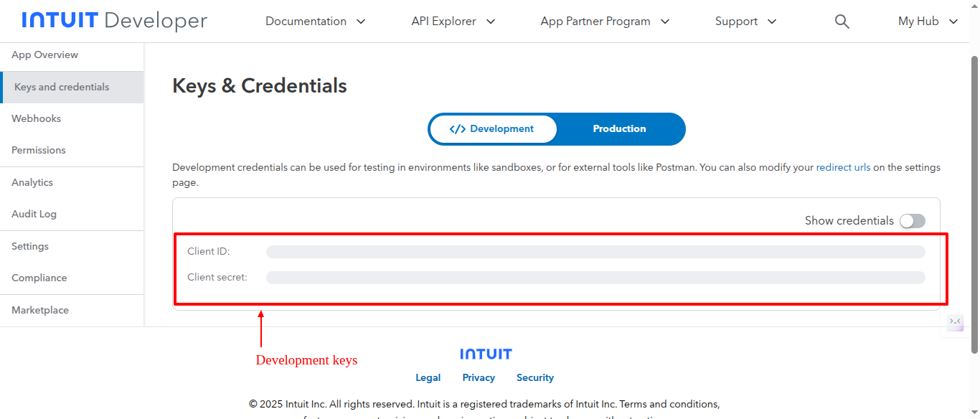Open the Support dropdown menu

pyautogui.click(x=745, y=22)
